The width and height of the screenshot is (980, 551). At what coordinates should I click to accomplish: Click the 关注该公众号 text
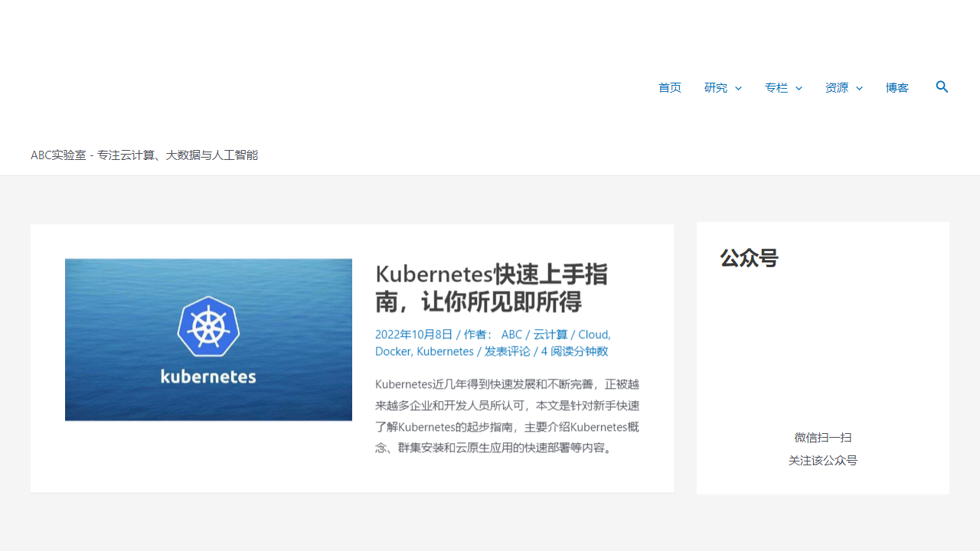click(823, 461)
